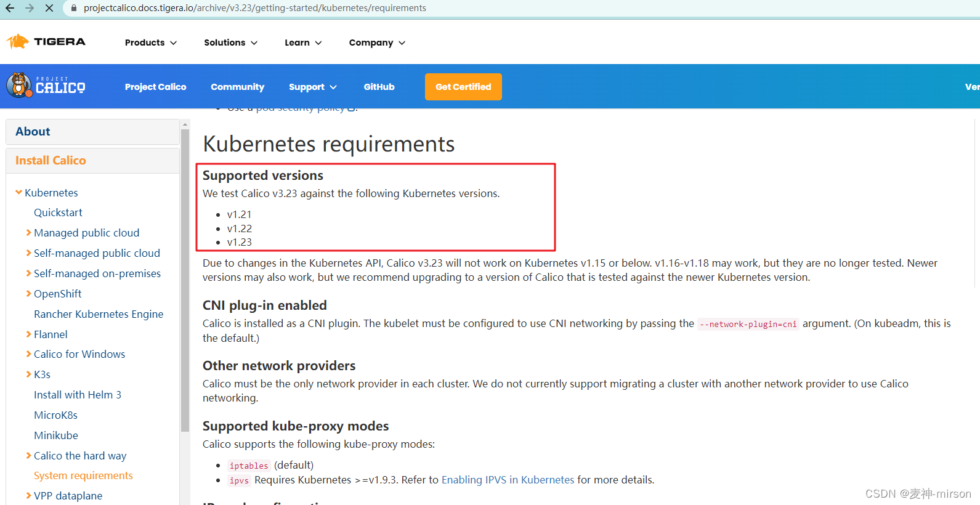Open the About sidebar section

(92, 131)
